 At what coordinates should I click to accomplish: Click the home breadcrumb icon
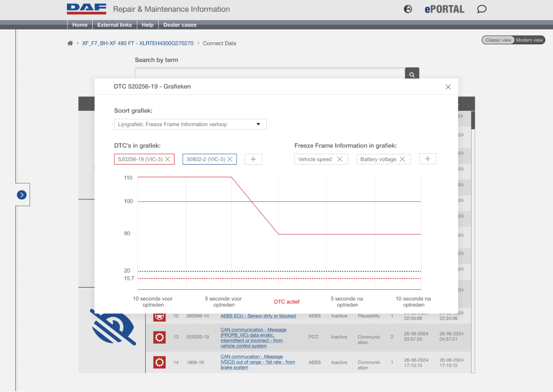tap(70, 43)
